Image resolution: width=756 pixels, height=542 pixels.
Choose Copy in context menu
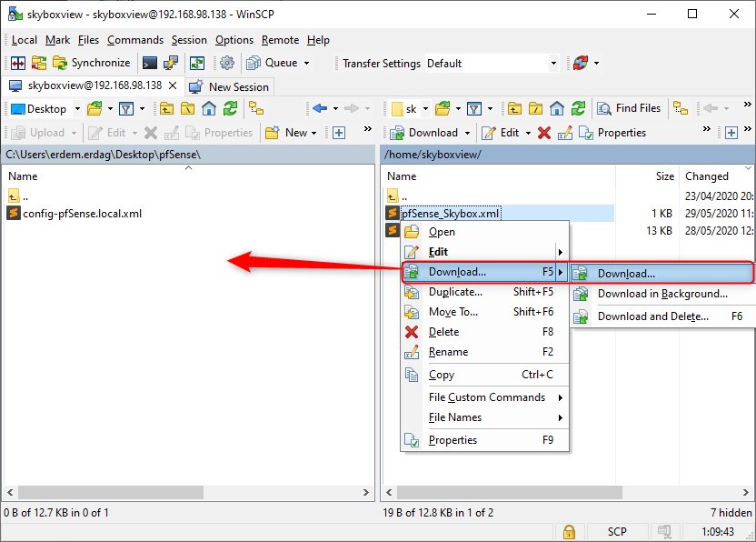click(x=485, y=375)
